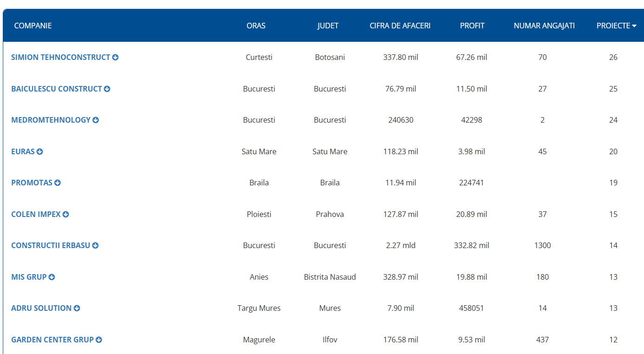Screen dimensions: 644x354
Task: Open the SIMION TEHNOCONSTRUCT company link
Action: click(60, 57)
